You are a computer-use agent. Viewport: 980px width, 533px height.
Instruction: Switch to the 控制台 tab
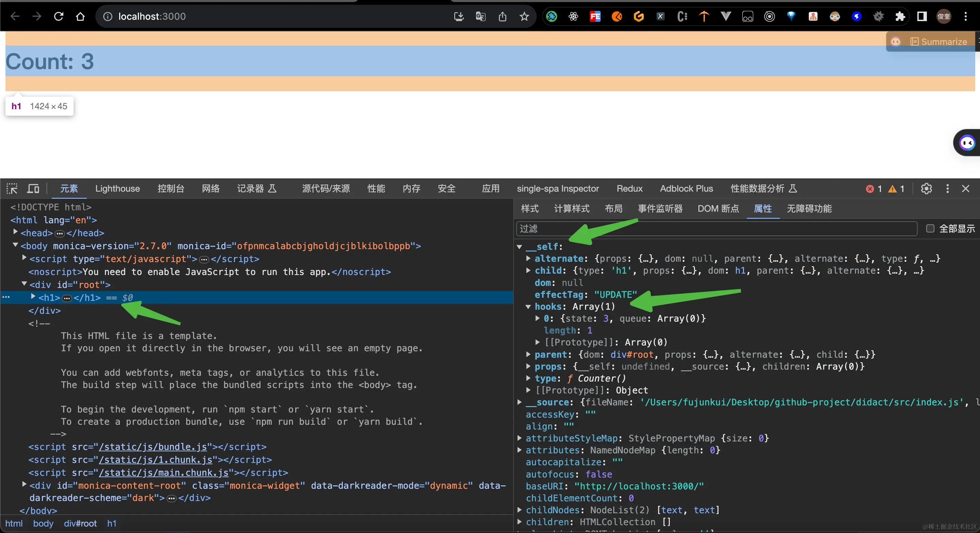(171, 189)
